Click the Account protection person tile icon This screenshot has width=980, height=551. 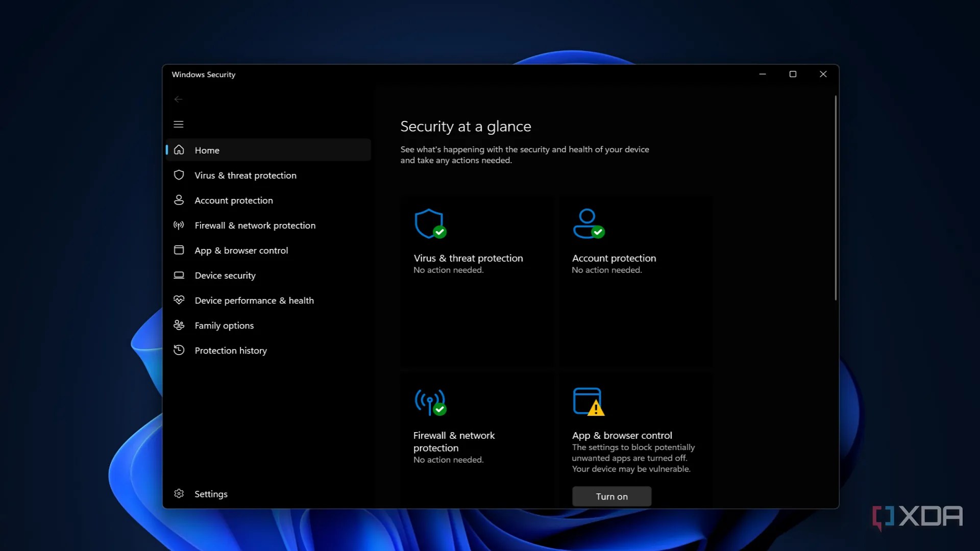(x=588, y=223)
